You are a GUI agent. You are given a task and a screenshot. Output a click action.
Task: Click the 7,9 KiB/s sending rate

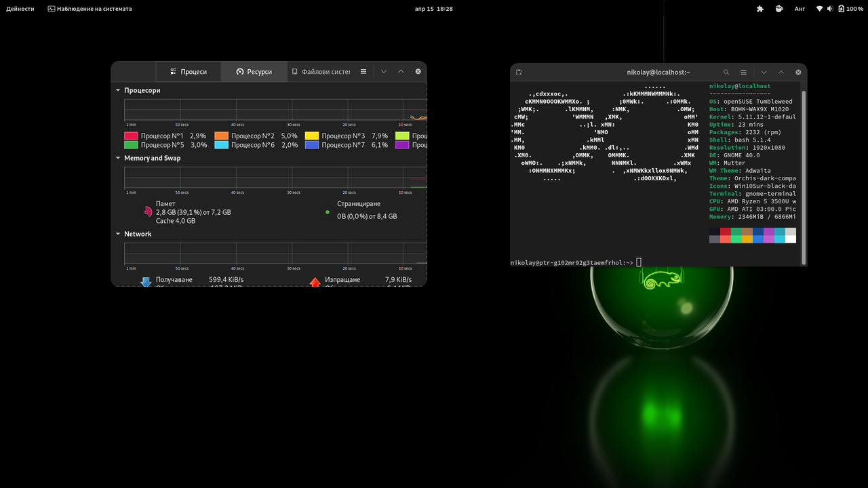click(x=398, y=280)
